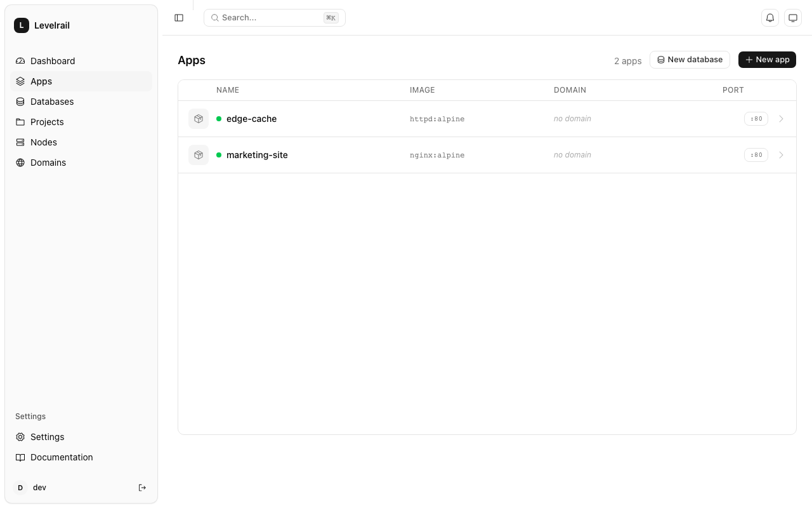This screenshot has height=508, width=812.
Task: Click the Settings gear icon
Action: click(20, 437)
